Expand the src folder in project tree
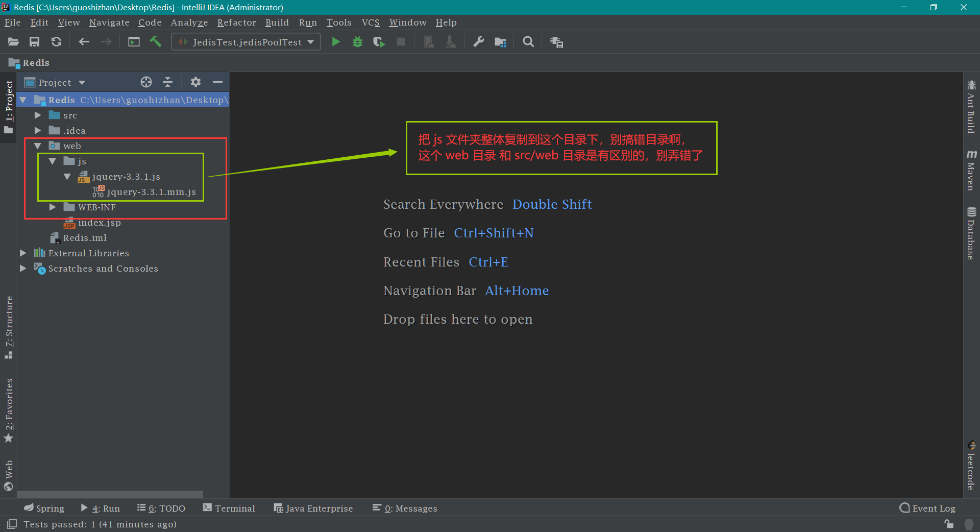 pyautogui.click(x=38, y=115)
